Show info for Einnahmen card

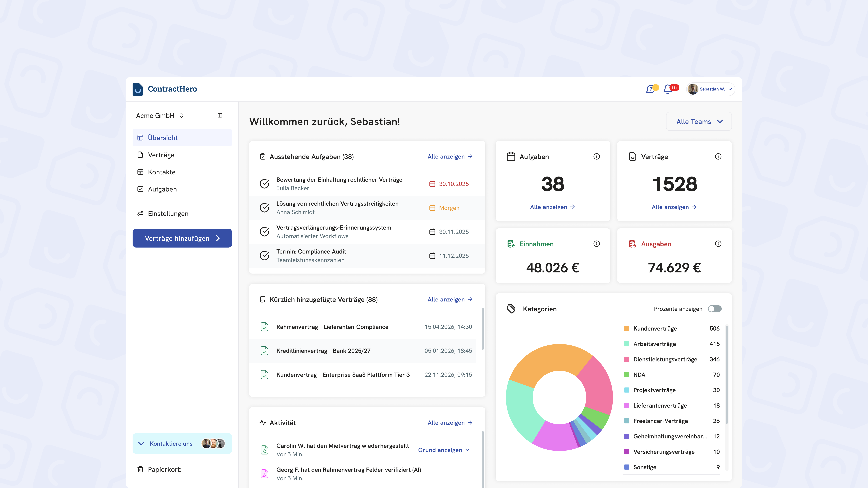[x=596, y=244]
